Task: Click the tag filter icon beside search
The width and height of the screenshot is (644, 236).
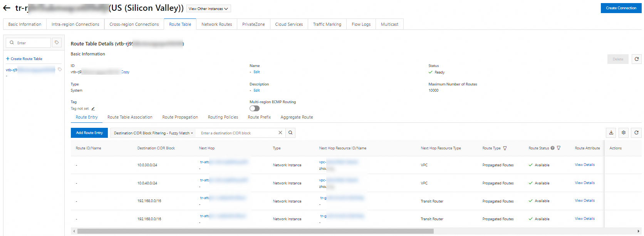Action: point(57,43)
